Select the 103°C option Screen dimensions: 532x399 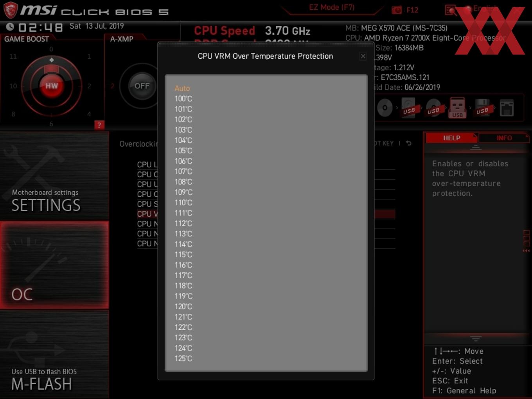(x=183, y=130)
